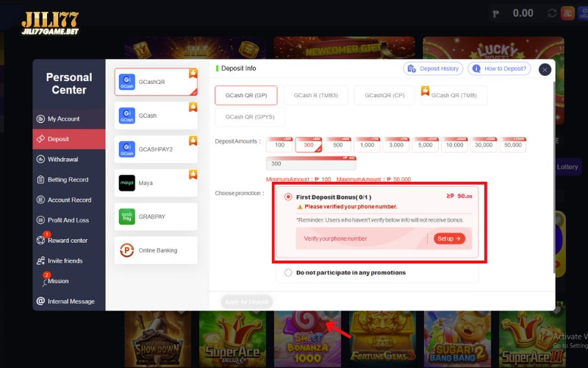This screenshot has height=368, width=588.
Task: Click Apply for Deposit button
Action: click(246, 302)
